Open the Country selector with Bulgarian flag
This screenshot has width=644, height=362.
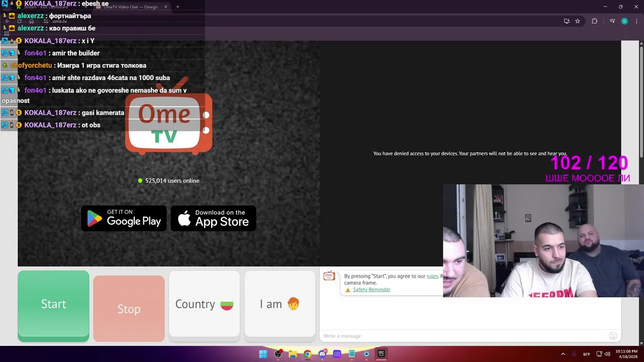(204, 304)
